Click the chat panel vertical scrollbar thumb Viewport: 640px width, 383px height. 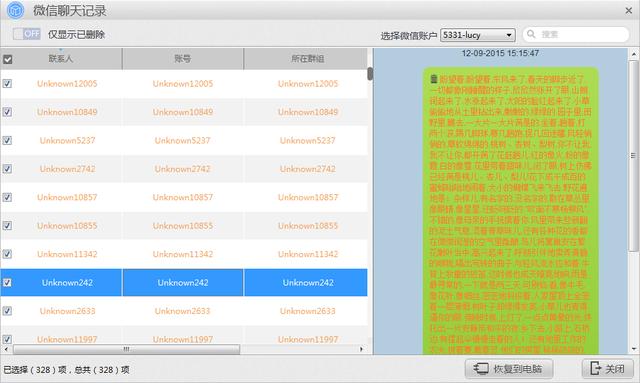(x=633, y=156)
